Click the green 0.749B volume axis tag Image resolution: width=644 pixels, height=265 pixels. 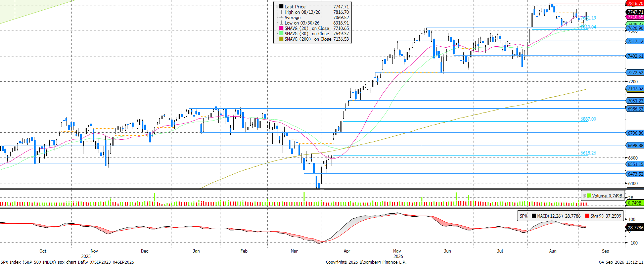[x=635, y=203]
